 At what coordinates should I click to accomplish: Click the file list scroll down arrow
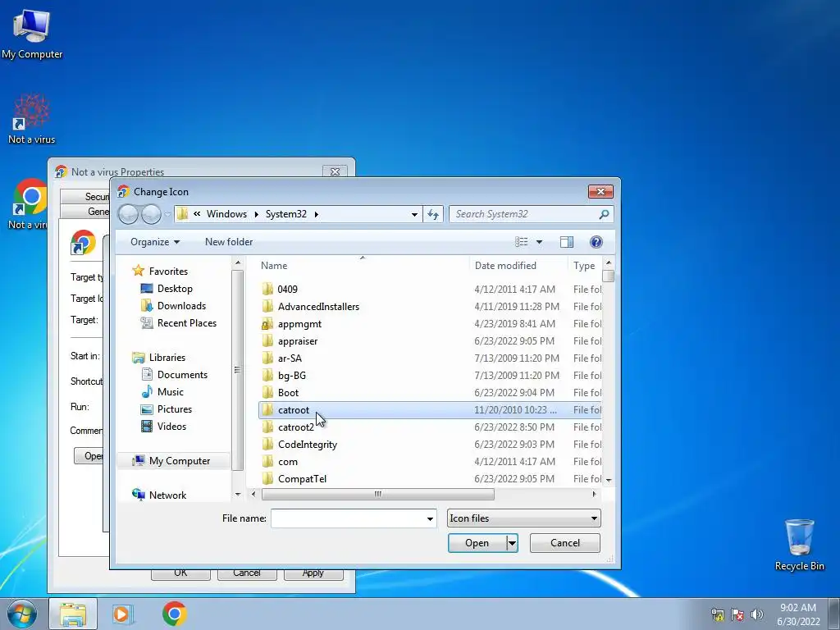(x=608, y=481)
